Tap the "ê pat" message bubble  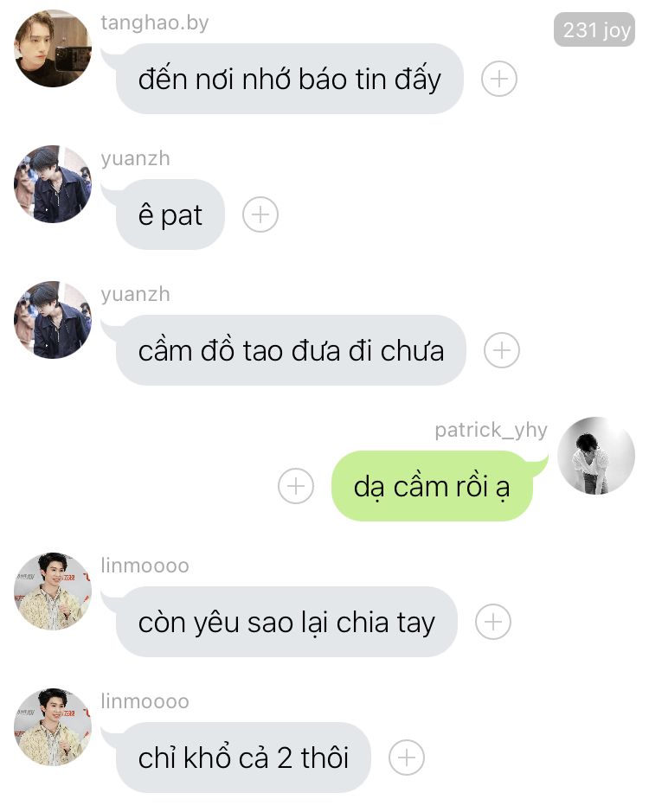170,214
